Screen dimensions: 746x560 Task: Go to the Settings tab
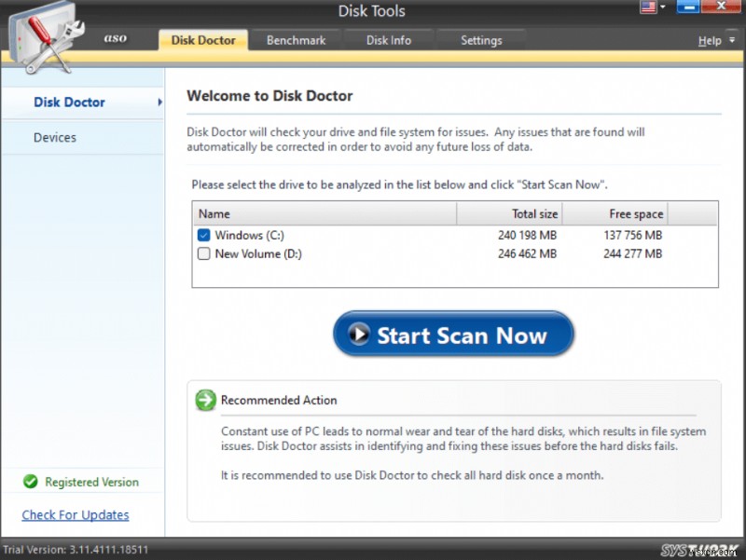pos(481,40)
